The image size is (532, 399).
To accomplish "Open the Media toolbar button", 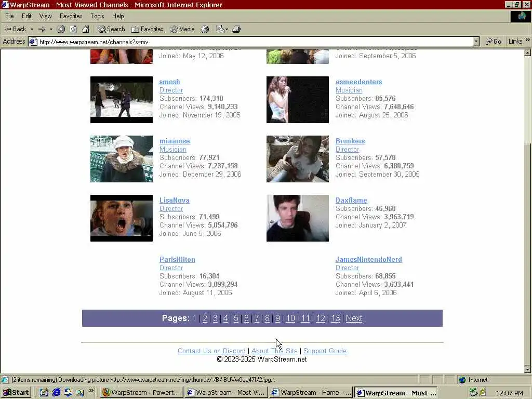I will [x=182, y=29].
